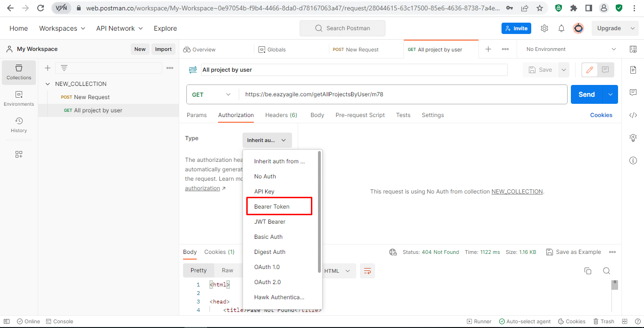The width and height of the screenshot is (644, 328).
Task: Click the request URL input field
Action: 403,94
